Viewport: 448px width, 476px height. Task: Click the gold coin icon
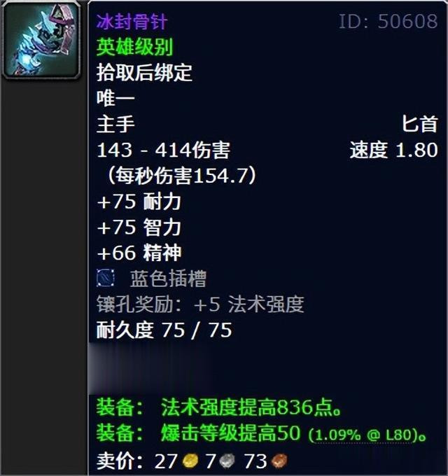[x=190, y=461]
